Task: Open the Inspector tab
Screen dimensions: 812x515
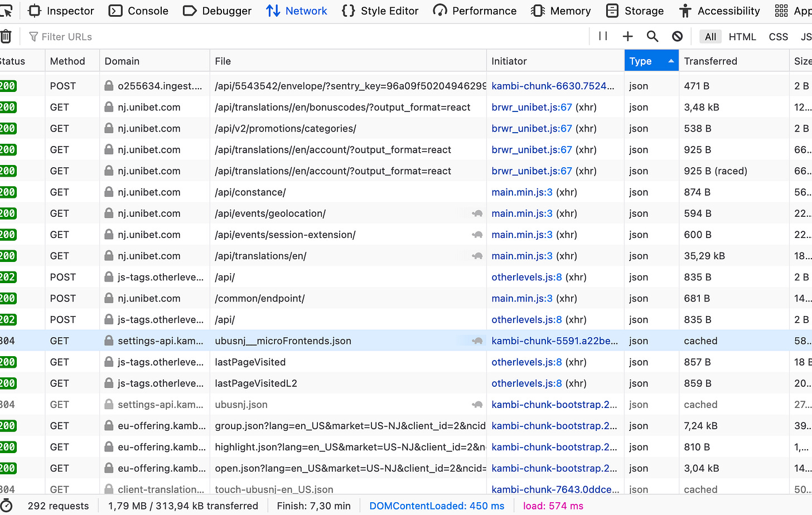Action: pos(61,11)
